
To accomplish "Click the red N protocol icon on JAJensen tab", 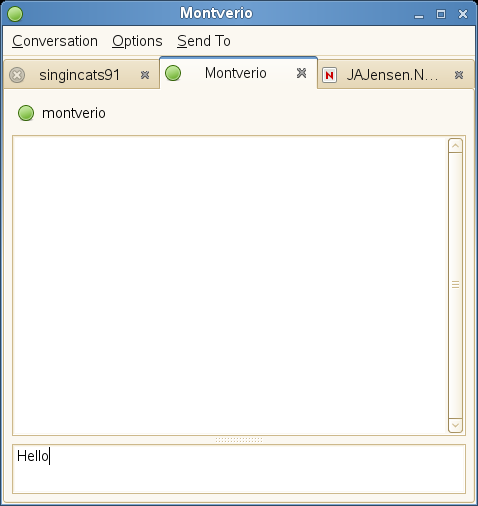I will pyautogui.click(x=329, y=75).
